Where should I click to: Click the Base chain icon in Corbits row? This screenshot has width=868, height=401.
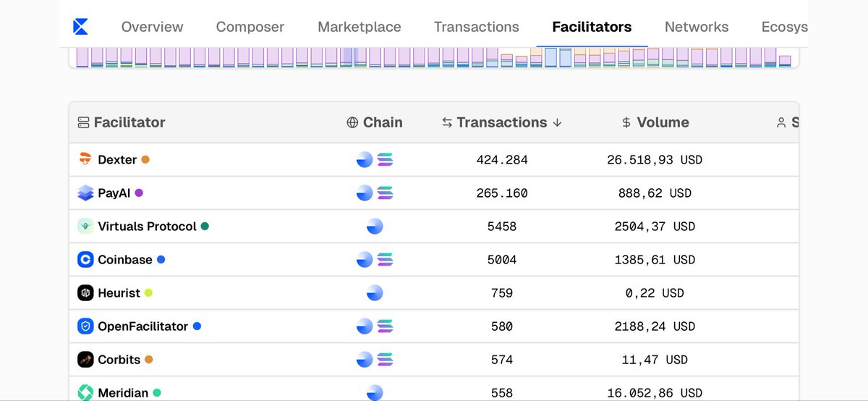(365, 359)
